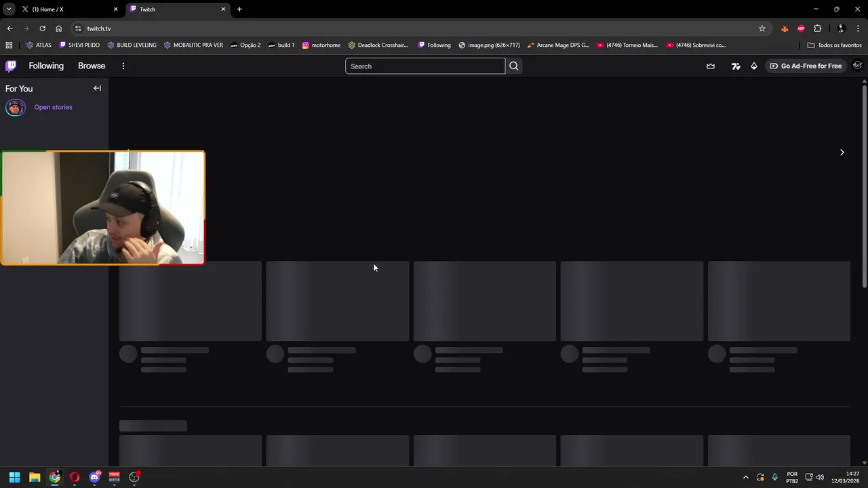Image resolution: width=868 pixels, height=488 pixels.
Task: Close the Twitch tab
Action: point(223,9)
